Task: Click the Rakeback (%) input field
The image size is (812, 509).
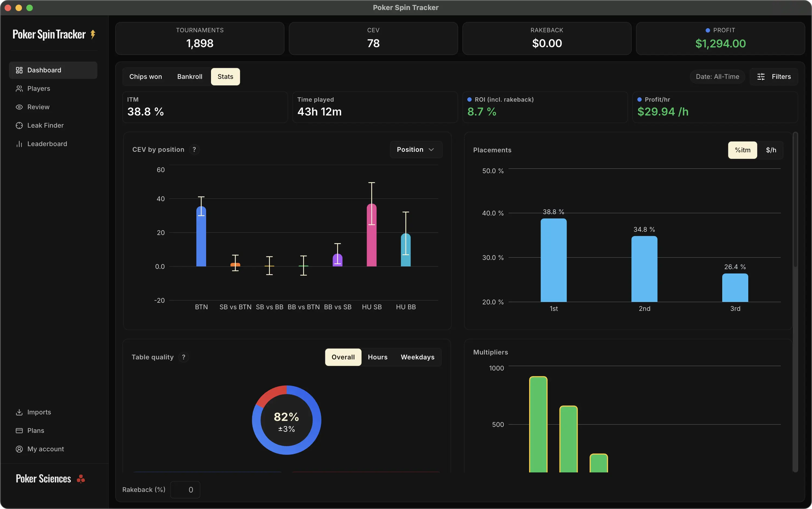Action: (185, 490)
